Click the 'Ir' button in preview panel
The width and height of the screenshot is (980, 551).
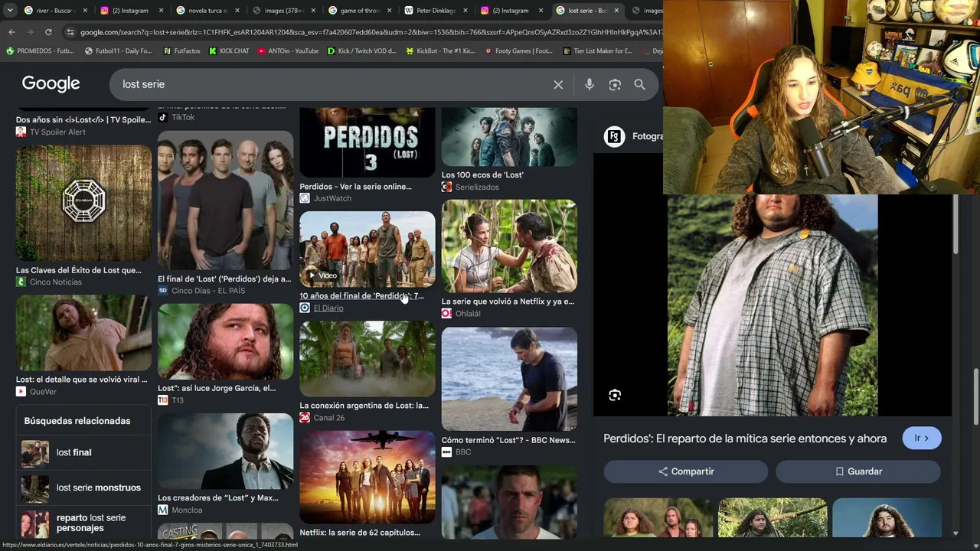[x=921, y=439]
